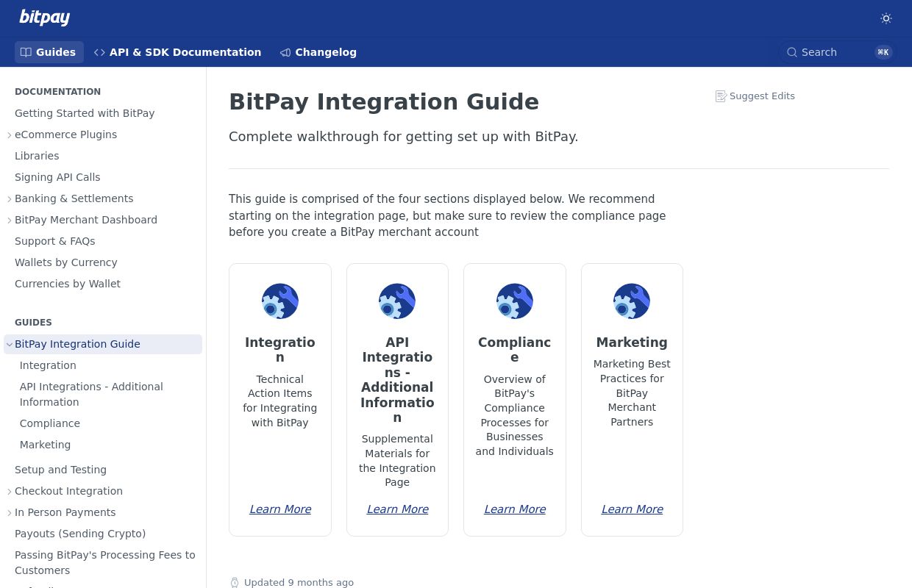Click Learn More on API Integrations card
This screenshot has width=912, height=588.
pyautogui.click(x=397, y=509)
